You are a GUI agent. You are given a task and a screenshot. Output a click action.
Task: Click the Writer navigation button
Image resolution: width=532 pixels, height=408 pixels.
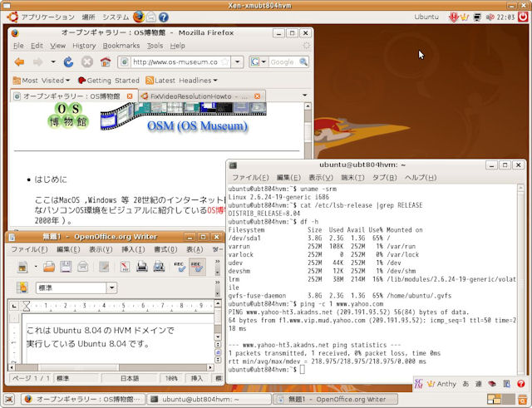pos(218,352)
